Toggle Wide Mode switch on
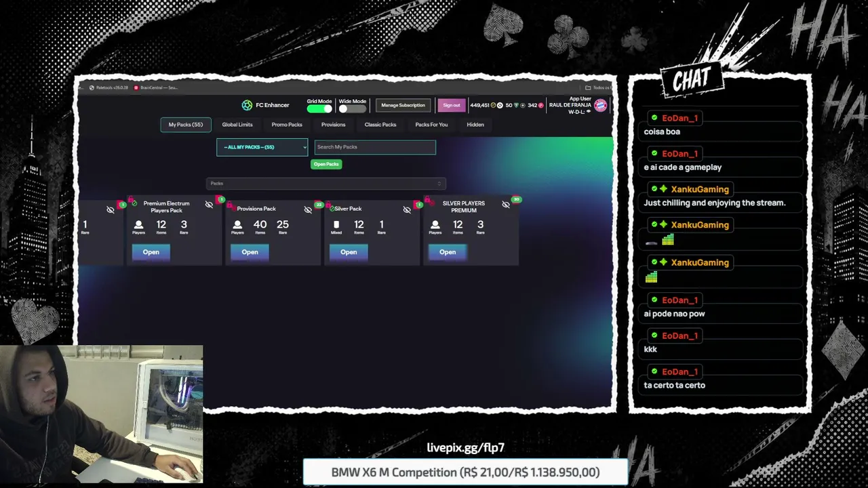This screenshot has height=488, width=868. click(352, 108)
